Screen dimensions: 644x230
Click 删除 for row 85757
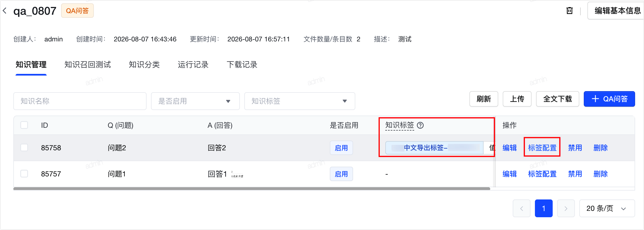601,174
